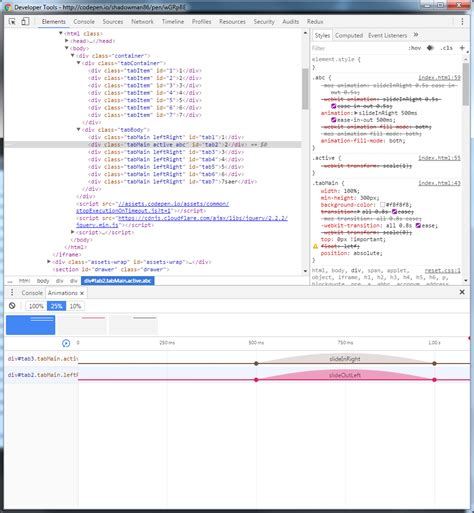This screenshot has width=474, height=513.
Task: Open the Timeline panel tab
Action: click(173, 22)
